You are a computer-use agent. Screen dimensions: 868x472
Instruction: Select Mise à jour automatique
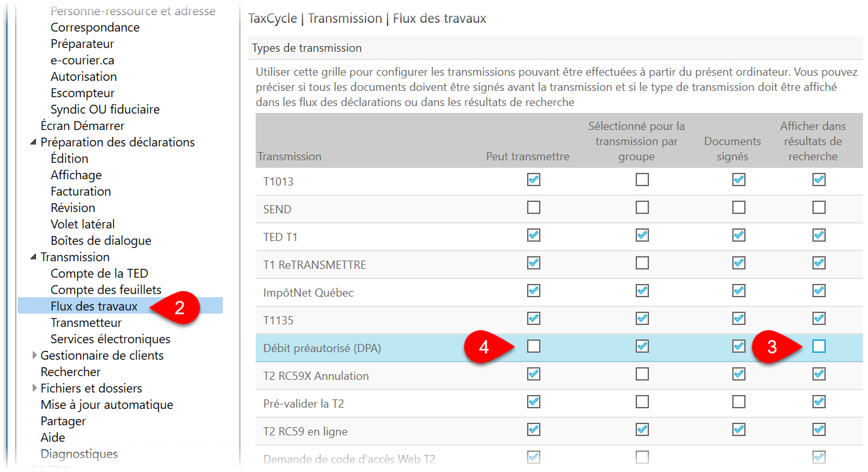[x=107, y=405]
